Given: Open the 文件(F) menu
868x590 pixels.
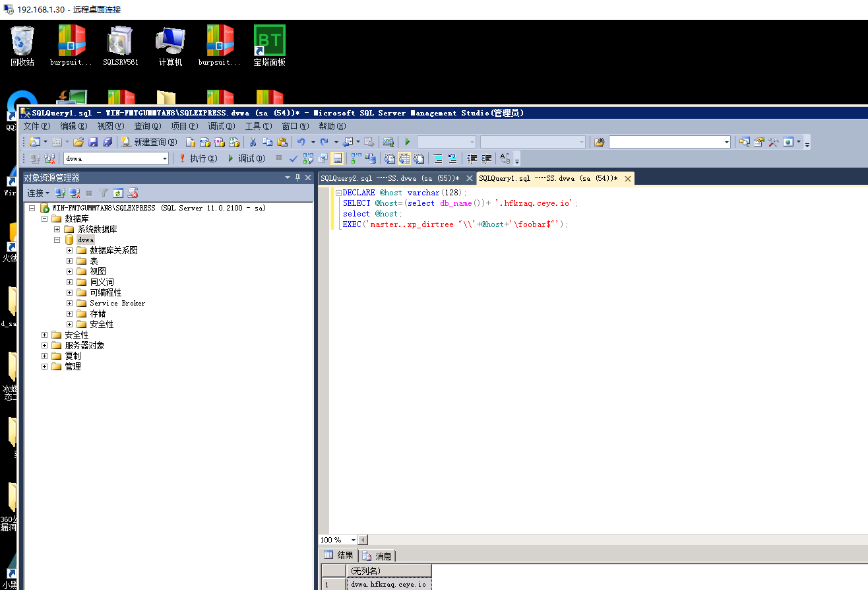Looking at the screenshot, I should 37,126.
